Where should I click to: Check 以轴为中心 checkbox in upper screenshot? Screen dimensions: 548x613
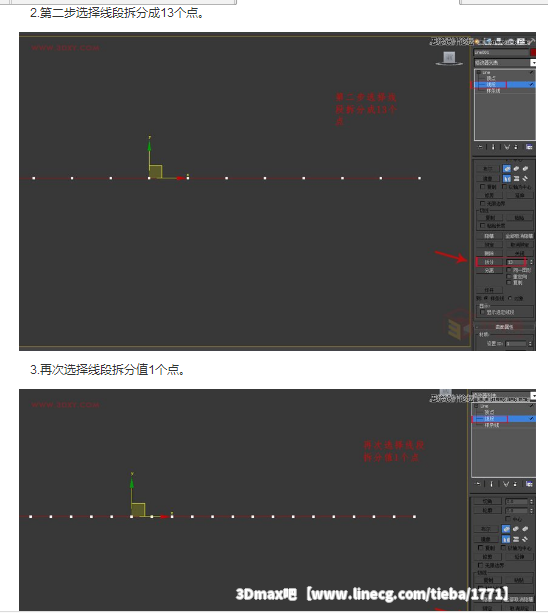[x=505, y=187]
